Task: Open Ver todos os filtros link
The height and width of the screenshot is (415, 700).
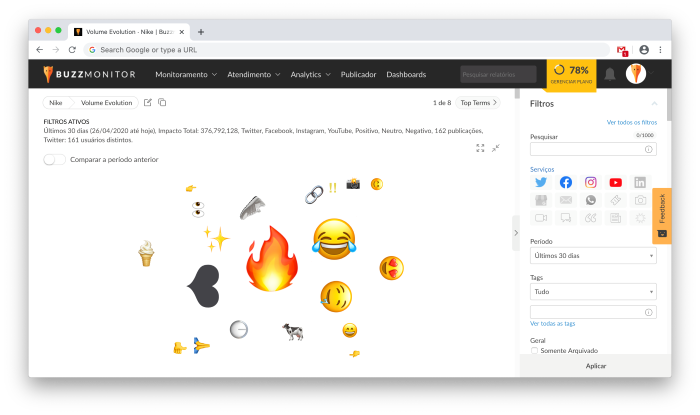Action: [632, 122]
